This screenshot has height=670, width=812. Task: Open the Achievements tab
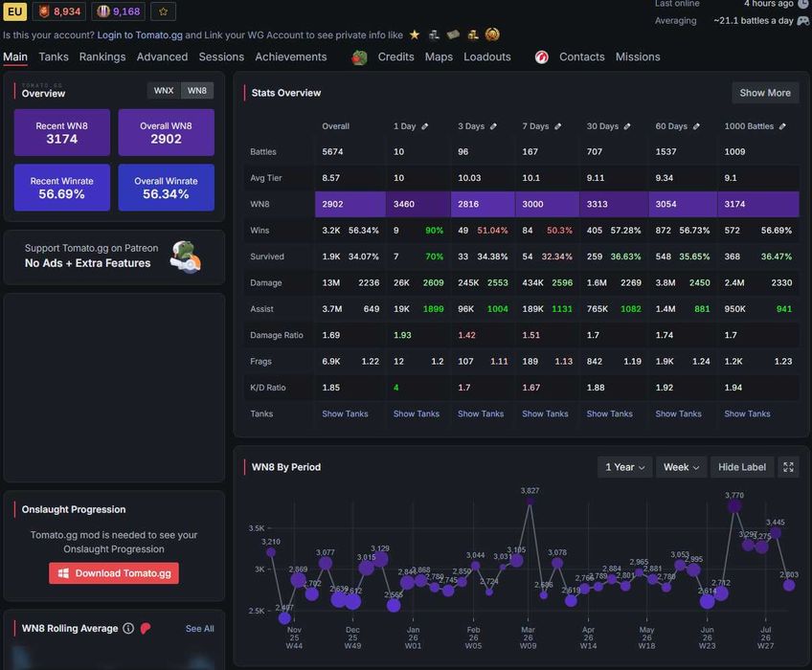click(290, 57)
